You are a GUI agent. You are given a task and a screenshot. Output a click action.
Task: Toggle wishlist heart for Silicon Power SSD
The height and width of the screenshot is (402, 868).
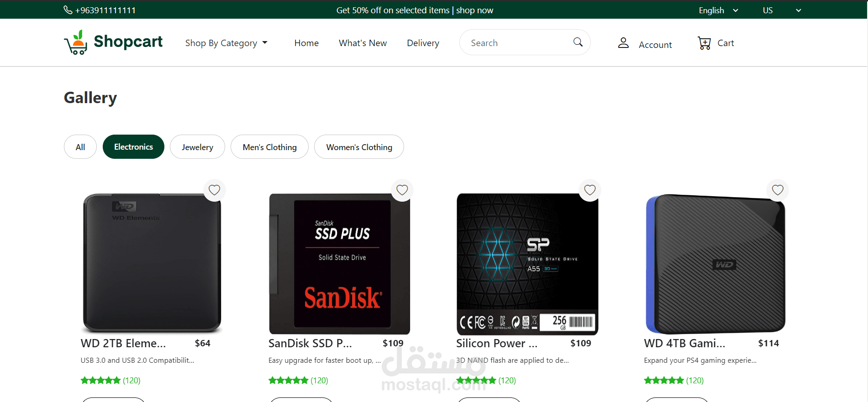tap(590, 190)
